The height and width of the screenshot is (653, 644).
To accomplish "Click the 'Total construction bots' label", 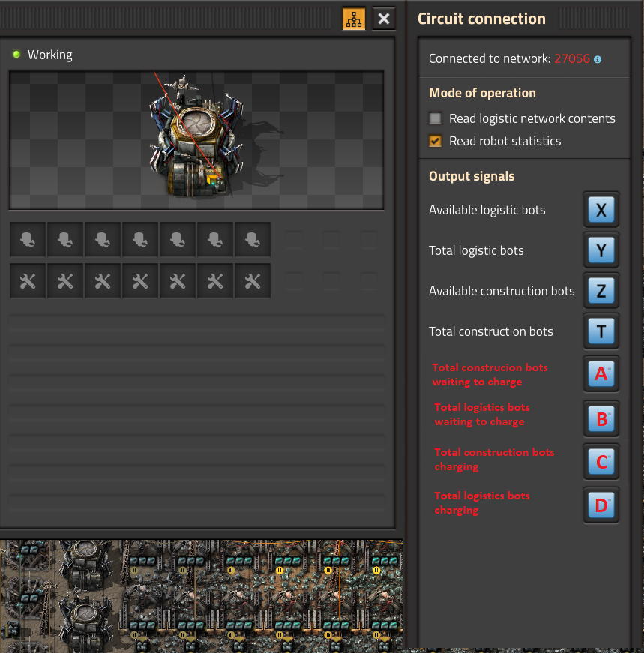I will click(491, 331).
